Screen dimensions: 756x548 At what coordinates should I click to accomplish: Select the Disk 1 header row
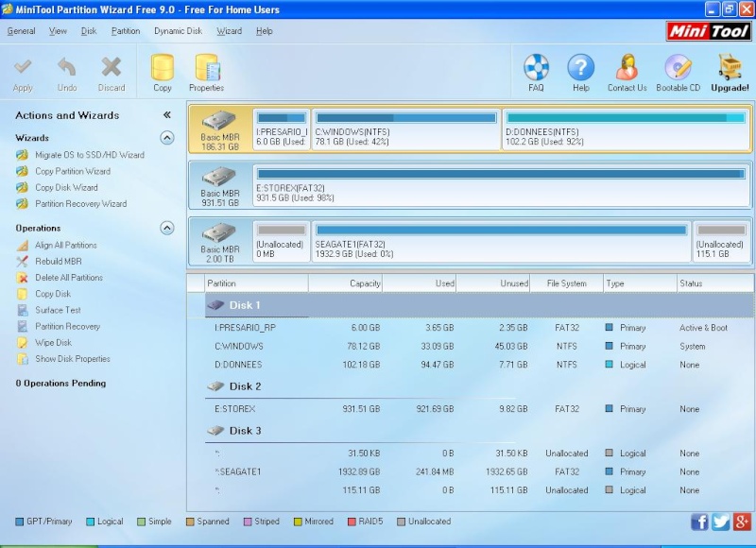[x=479, y=305]
